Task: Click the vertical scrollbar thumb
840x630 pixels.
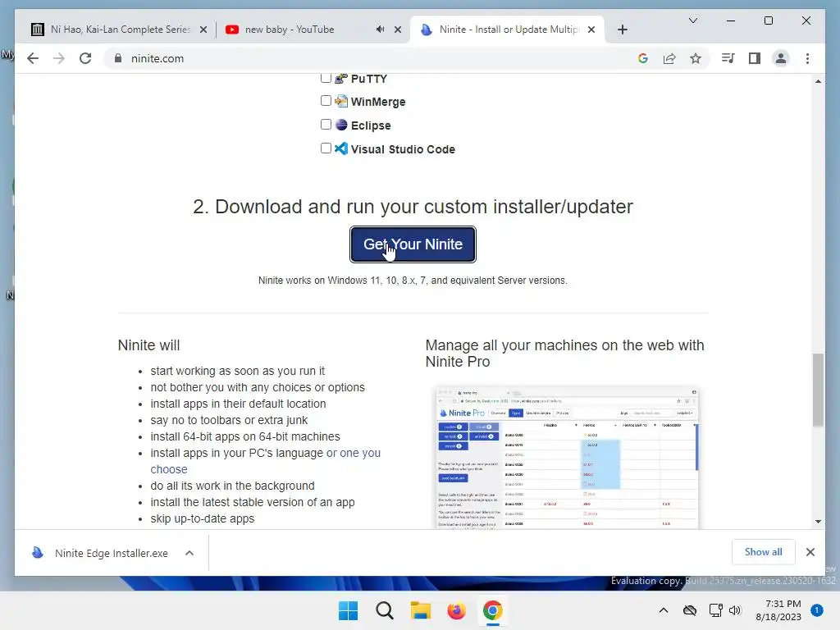Action: 818,390
